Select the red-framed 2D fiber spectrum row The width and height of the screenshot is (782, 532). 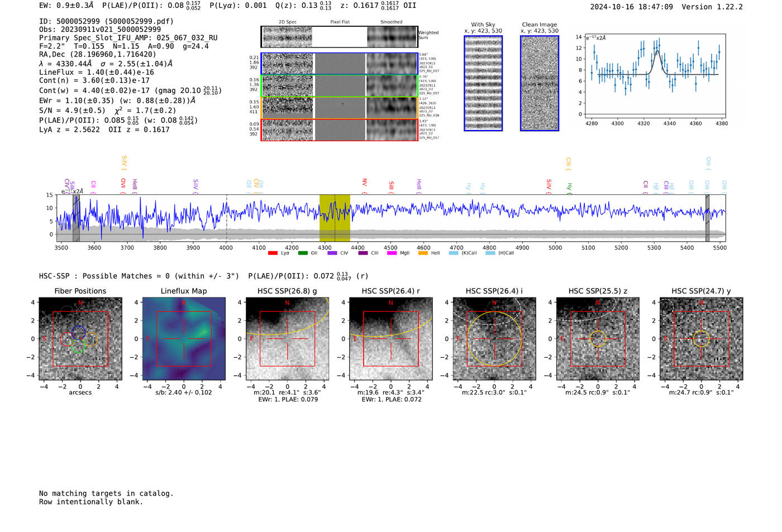tap(340, 130)
